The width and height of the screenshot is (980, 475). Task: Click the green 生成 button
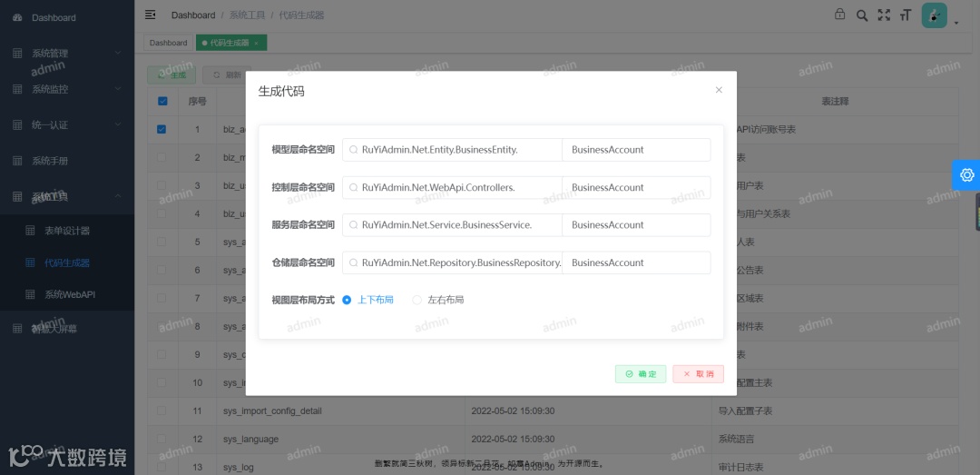click(171, 74)
